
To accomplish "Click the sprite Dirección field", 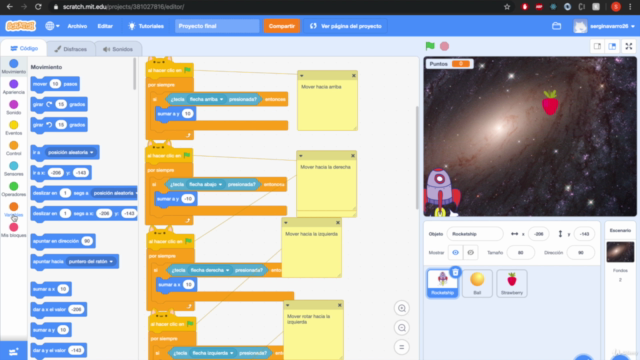I will (580, 253).
